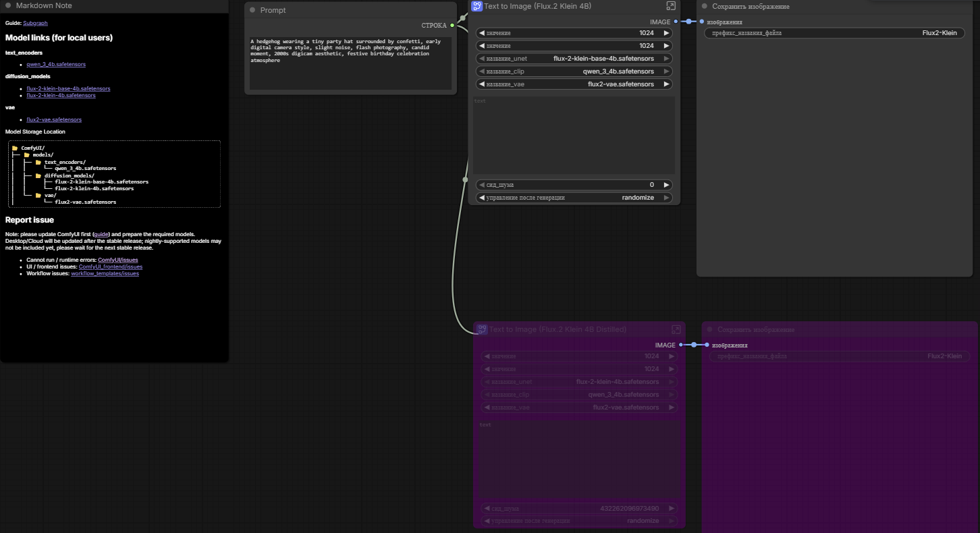Click subgraph icon of Flux.2 Klein 4B Distilled node
The width and height of the screenshot is (980, 533).
click(x=482, y=329)
